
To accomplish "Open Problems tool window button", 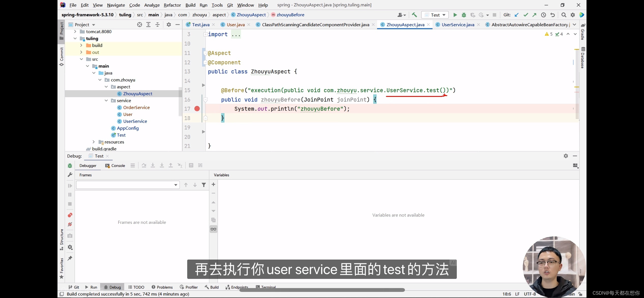I will coord(162,287).
